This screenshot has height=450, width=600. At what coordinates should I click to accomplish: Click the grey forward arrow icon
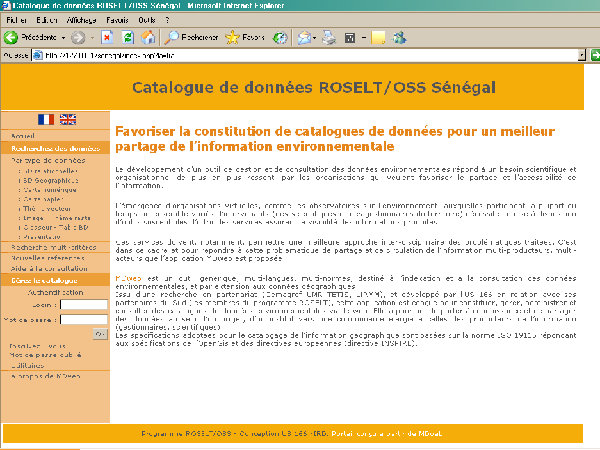click(x=78, y=38)
